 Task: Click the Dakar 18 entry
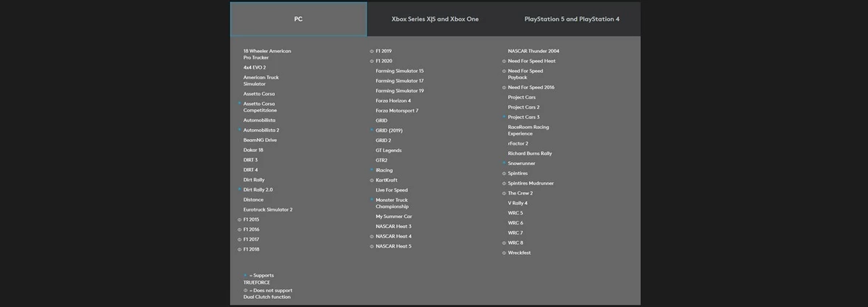(253, 150)
